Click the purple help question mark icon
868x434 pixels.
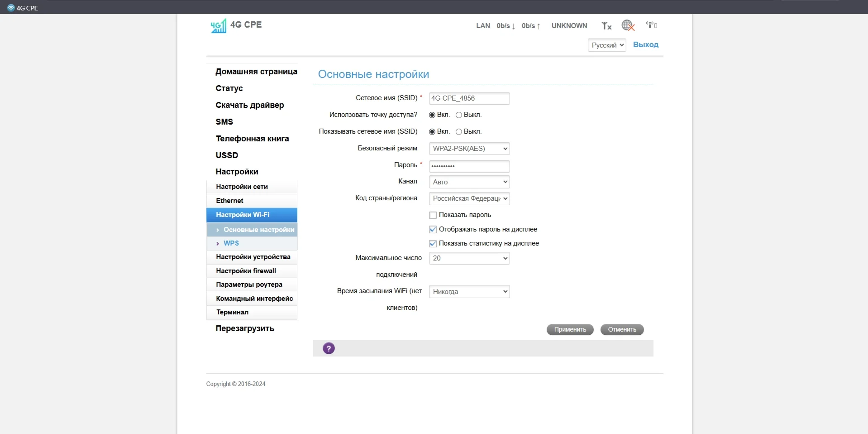click(329, 348)
